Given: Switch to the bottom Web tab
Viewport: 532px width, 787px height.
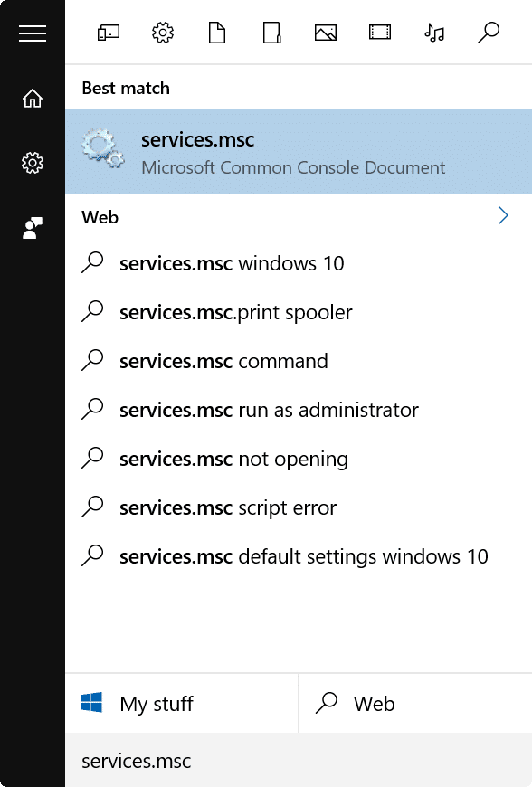Looking at the screenshot, I should click(415, 703).
